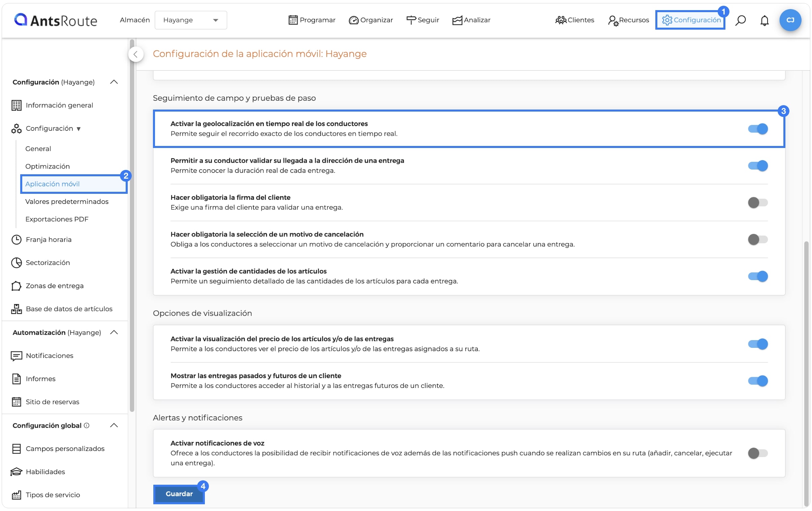Image resolution: width=812 pixels, height=511 pixels.
Task: Go to the Recursos section
Action: (628, 20)
